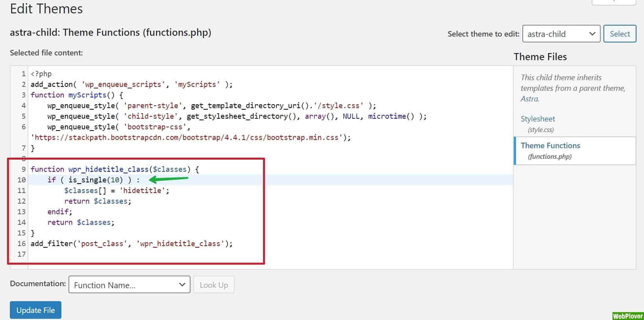Click the Edit Themes page heading

[46, 9]
